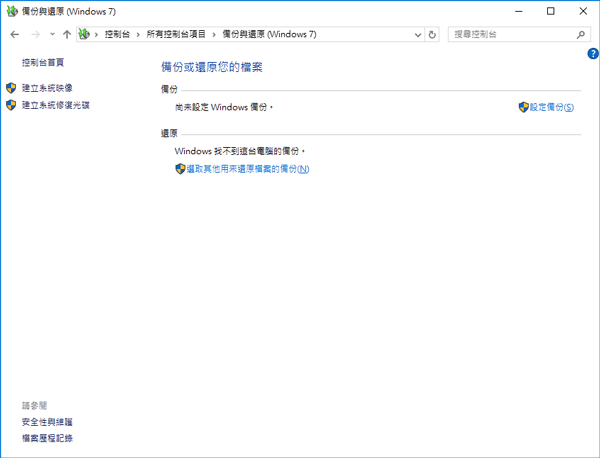Click the 搜尋控制台 search field
Screen dimensions: 600x458
click(x=510, y=34)
